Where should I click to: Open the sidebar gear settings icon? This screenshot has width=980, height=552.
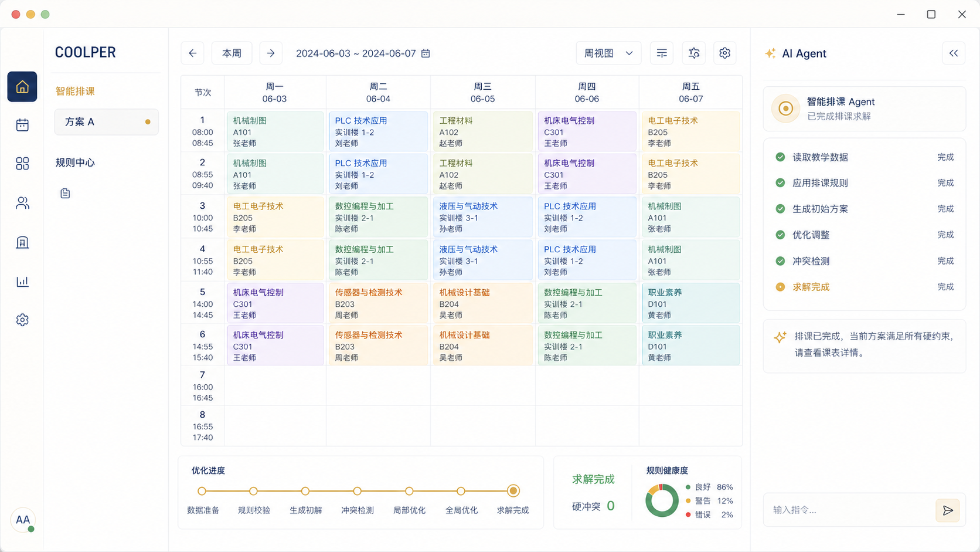22,320
